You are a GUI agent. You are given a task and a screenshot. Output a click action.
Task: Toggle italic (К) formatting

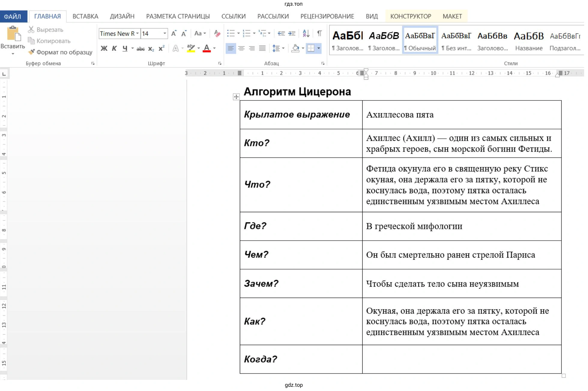114,48
